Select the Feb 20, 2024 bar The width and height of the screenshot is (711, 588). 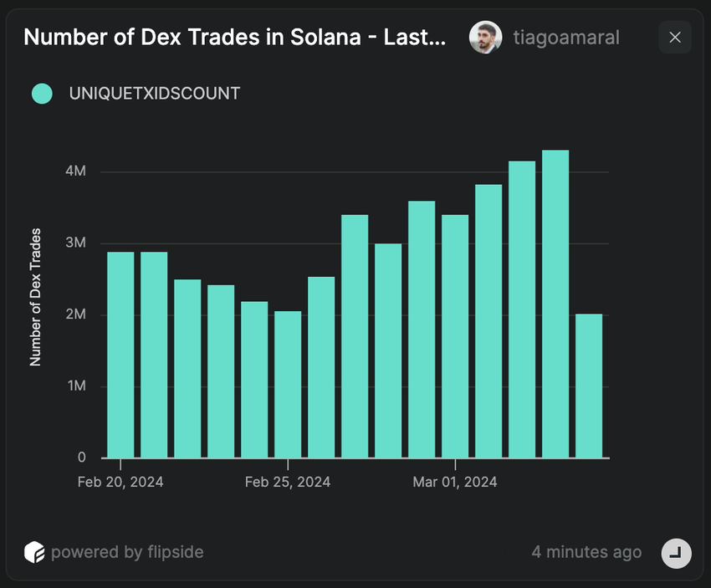point(120,355)
